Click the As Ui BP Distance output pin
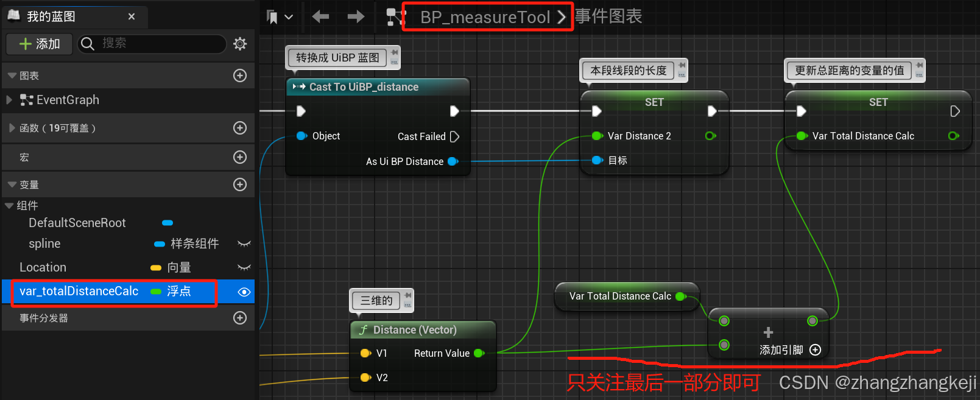Viewport: 980px width, 400px height. (453, 161)
